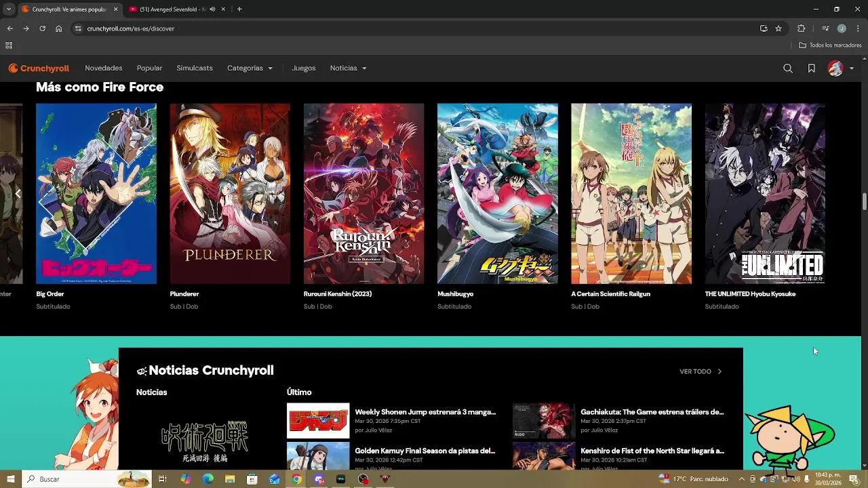Screen dimensions: 868x488
Task: Open the Windows notification center
Action: (854, 479)
